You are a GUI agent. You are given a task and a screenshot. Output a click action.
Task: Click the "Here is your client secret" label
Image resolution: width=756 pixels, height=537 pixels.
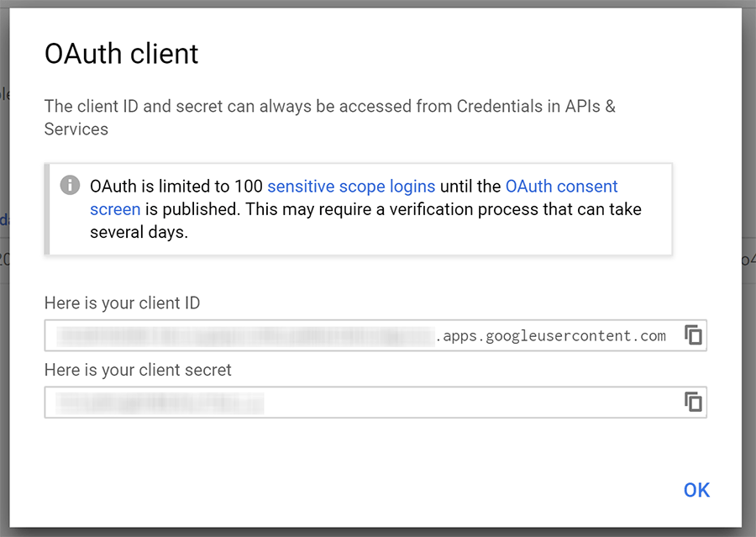coord(138,370)
